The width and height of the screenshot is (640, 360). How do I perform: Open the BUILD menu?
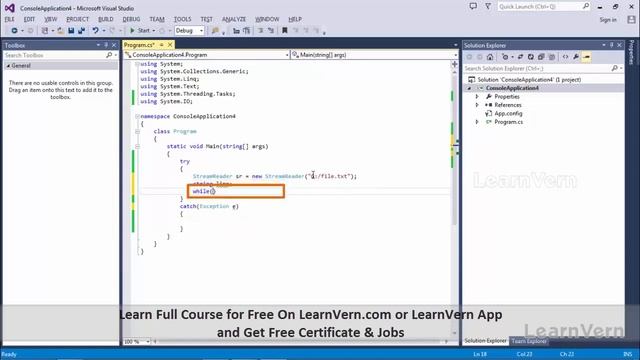pyautogui.click(x=106, y=19)
